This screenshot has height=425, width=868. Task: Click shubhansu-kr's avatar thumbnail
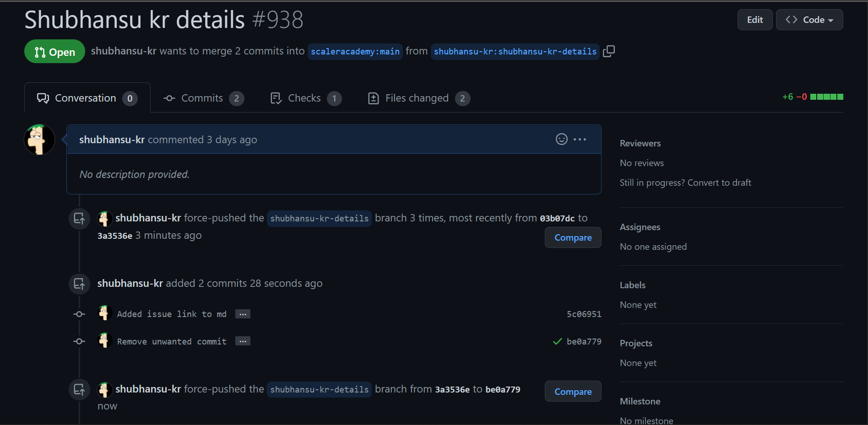[x=39, y=140]
